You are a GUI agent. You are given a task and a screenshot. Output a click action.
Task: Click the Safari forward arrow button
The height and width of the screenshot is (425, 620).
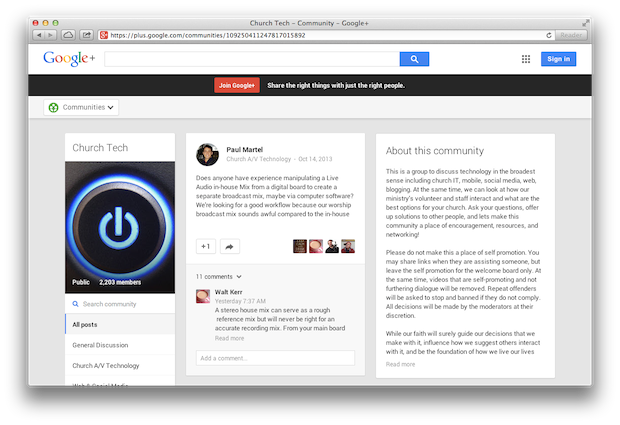coord(51,35)
